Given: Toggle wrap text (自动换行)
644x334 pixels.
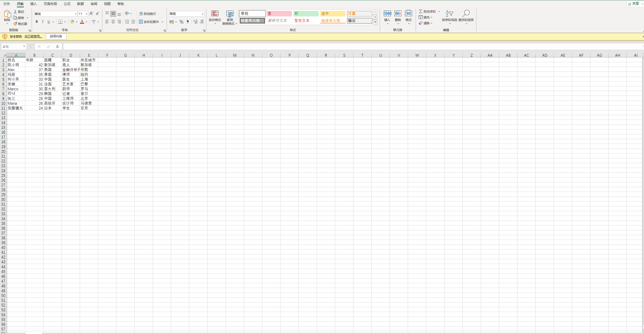Looking at the screenshot, I should click(148, 14).
